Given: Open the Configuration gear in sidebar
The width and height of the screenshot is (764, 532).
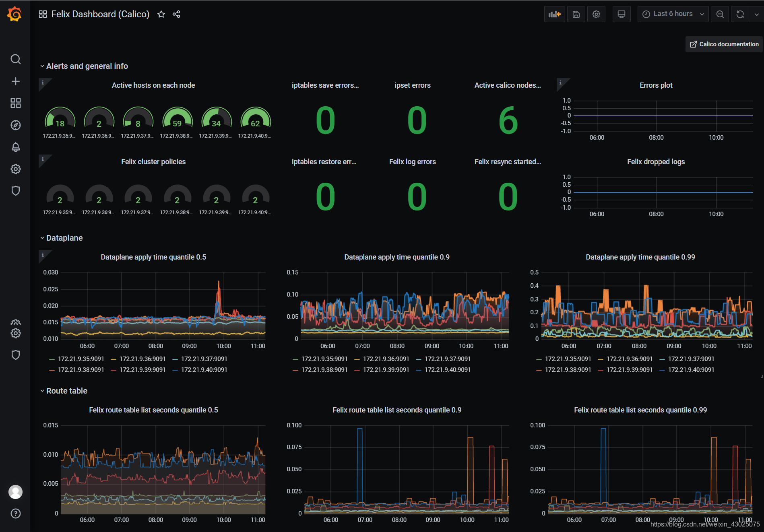Looking at the screenshot, I should point(15,169).
